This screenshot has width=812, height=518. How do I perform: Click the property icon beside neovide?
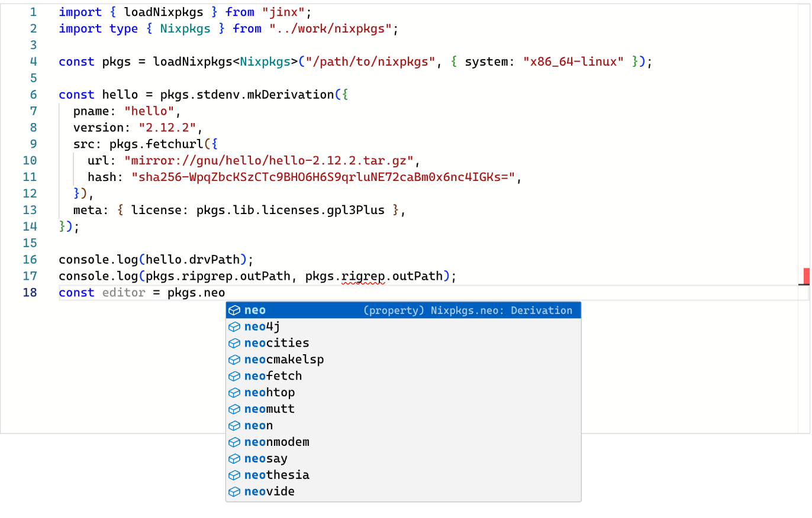[234, 493]
